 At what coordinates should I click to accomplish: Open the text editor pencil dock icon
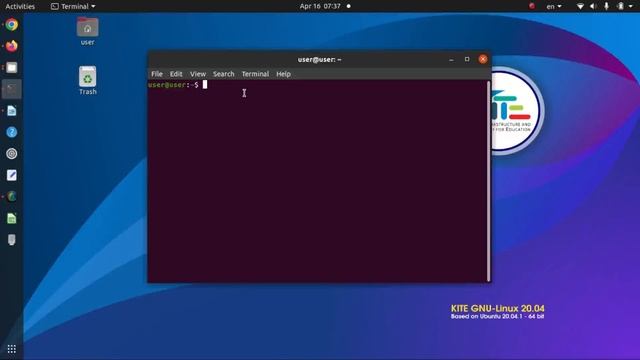(11, 175)
